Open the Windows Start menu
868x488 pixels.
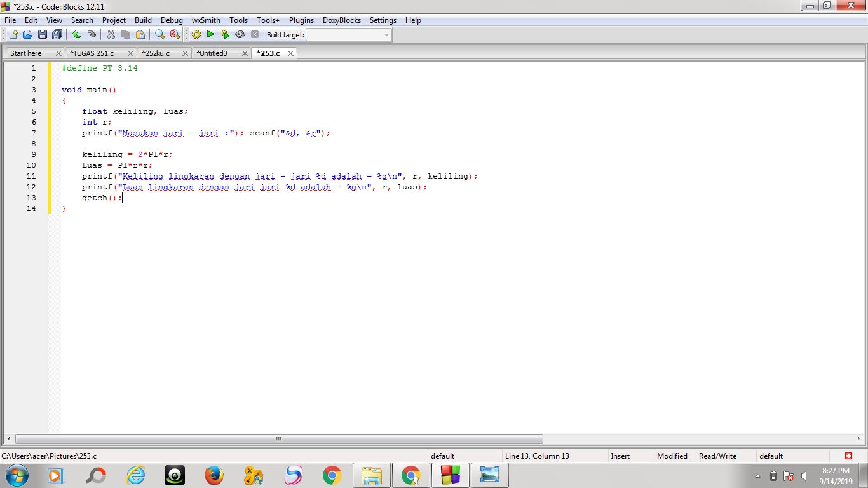coord(17,475)
